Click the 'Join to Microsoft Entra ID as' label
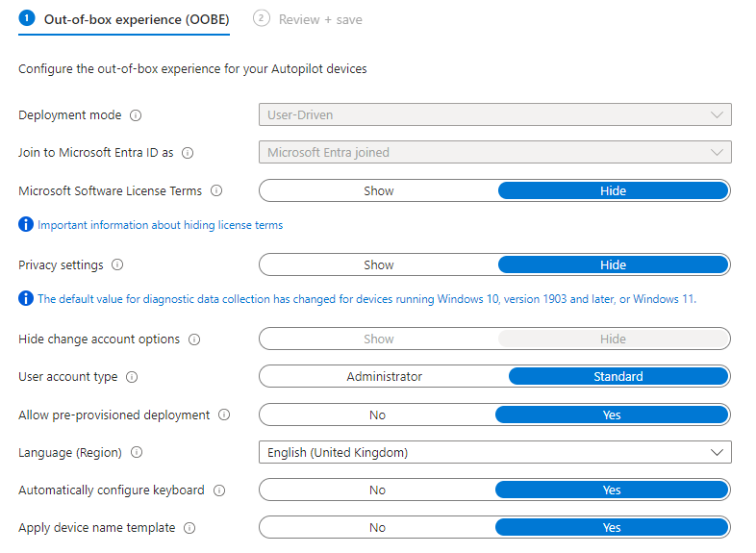 pos(95,153)
